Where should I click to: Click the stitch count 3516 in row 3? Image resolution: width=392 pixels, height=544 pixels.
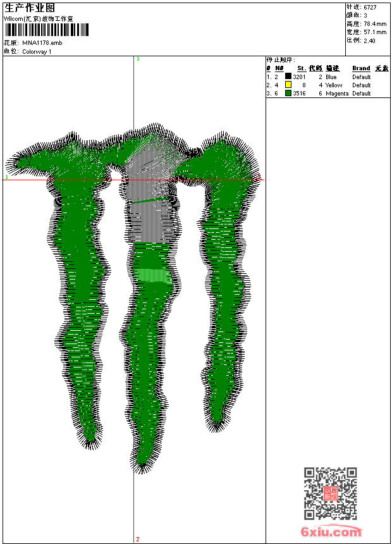pyautogui.click(x=300, y=94)
